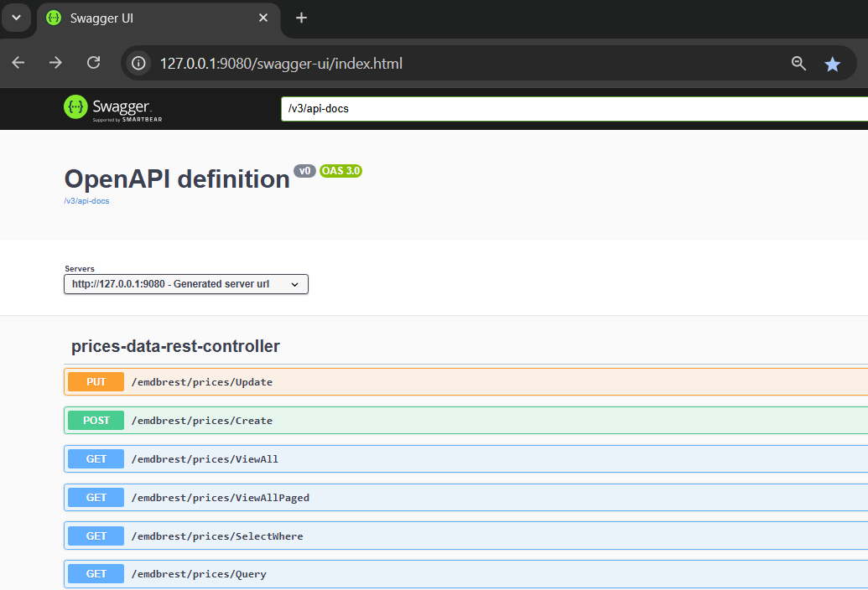Select the Swagger UI tab
868x590 pixels.
click(159, 18)
